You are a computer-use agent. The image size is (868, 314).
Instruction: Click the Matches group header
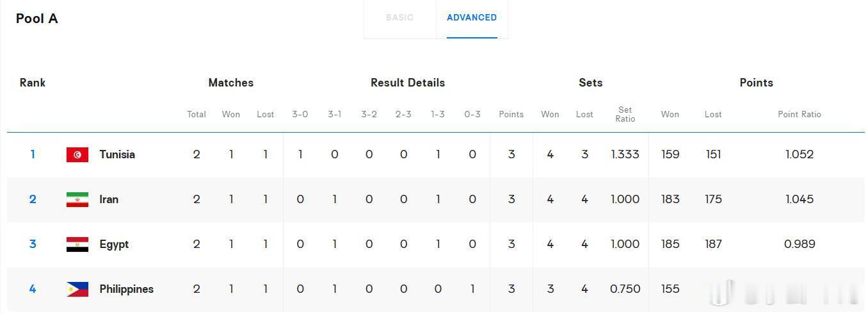(231, 83)
